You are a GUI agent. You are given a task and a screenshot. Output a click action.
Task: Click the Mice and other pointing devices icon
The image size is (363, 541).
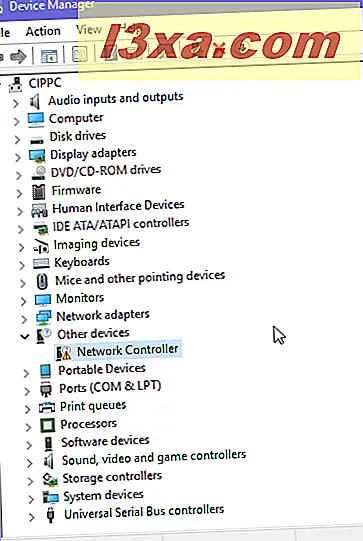coord(42,281)
